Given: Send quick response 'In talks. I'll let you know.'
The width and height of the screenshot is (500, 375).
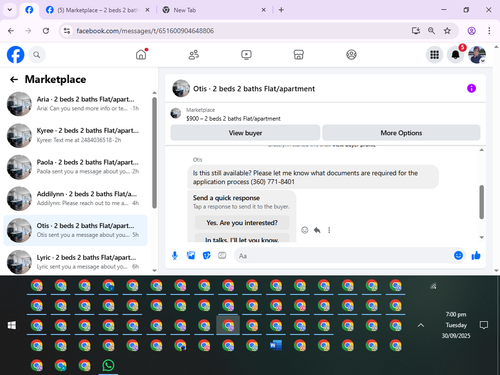Looking at the screenshot, I should pos(242,239).
